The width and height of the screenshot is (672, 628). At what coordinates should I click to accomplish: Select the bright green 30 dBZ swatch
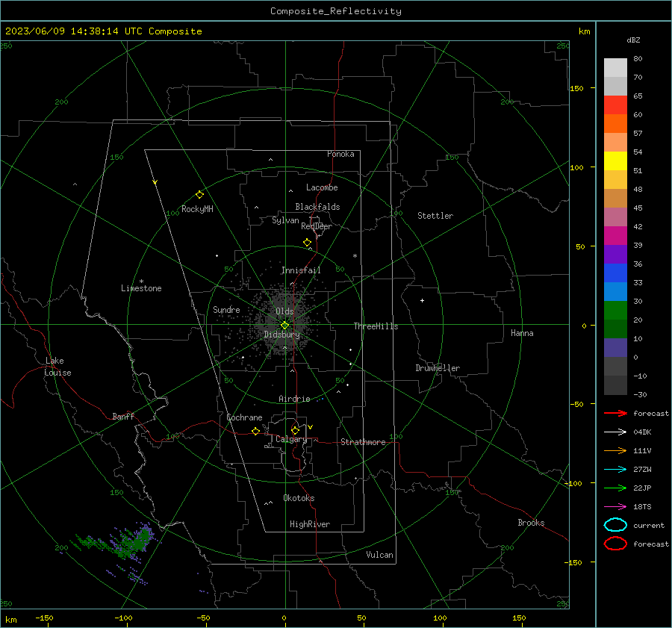pyautogui.click(x=615, y=311)
